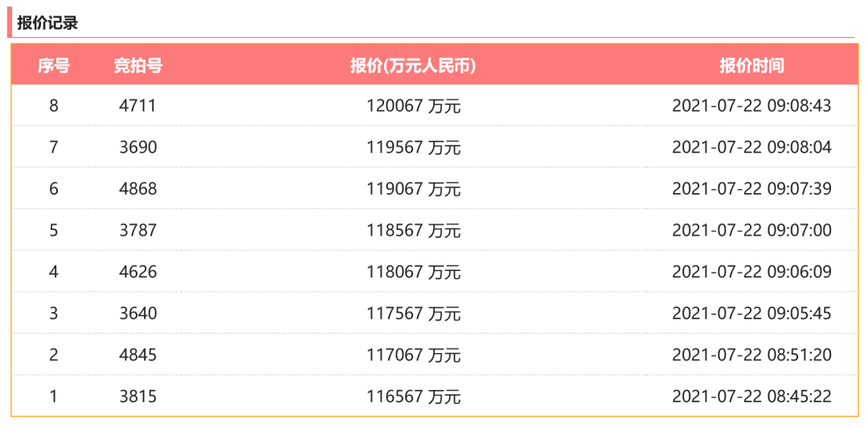Click timestamp 2021-07-22 09:07:39

(x=751, y=189)
